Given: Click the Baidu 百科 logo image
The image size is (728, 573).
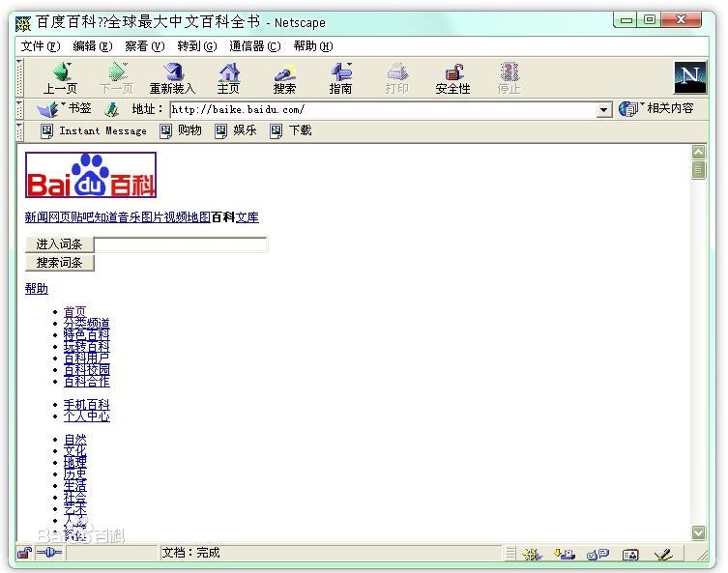Looking at the screenshot, I should pyautogui.click(x=91, y=175).
